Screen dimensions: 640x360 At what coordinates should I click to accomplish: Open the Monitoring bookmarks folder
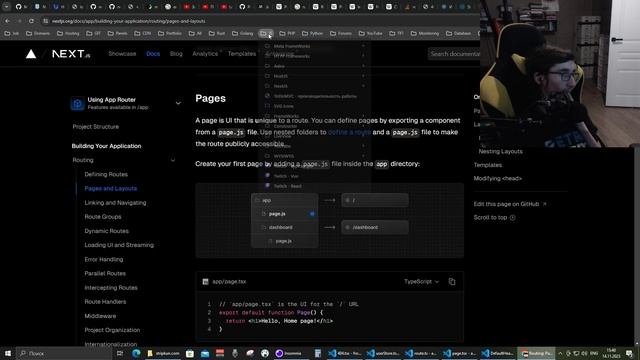tap(424, 33)
